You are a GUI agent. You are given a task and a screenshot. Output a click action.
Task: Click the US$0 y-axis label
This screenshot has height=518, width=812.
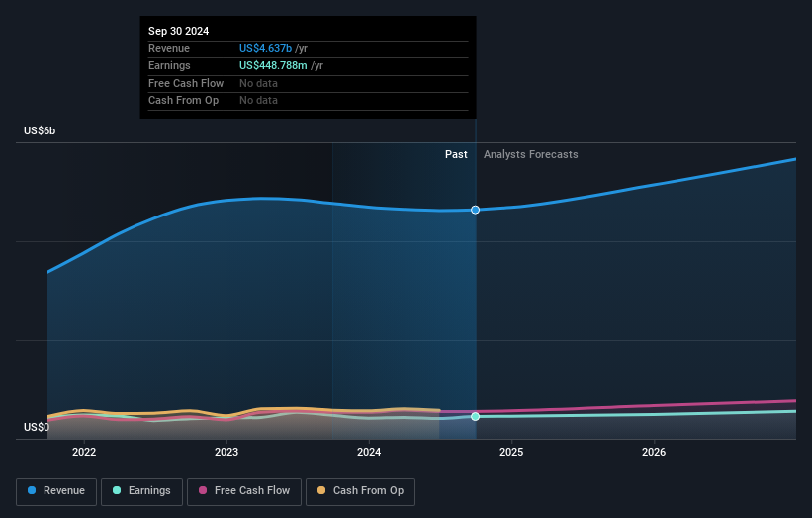pos(37,427)
